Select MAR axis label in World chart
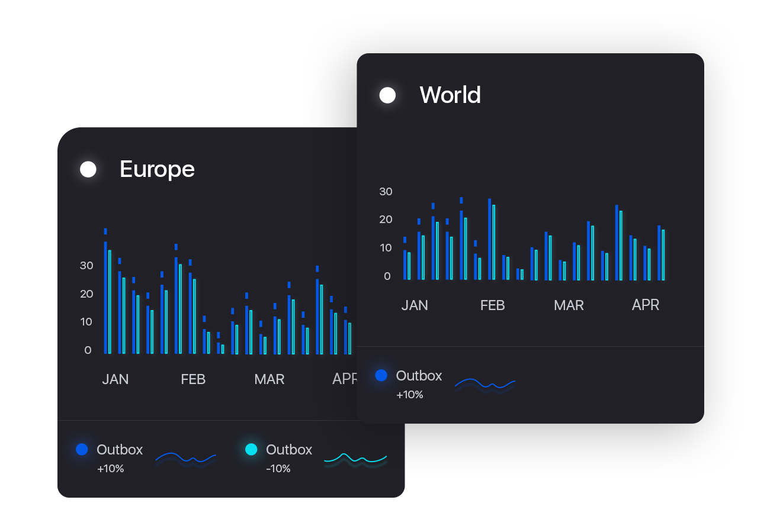The height and width of the screenshot is (532, 767). point(569,305)
